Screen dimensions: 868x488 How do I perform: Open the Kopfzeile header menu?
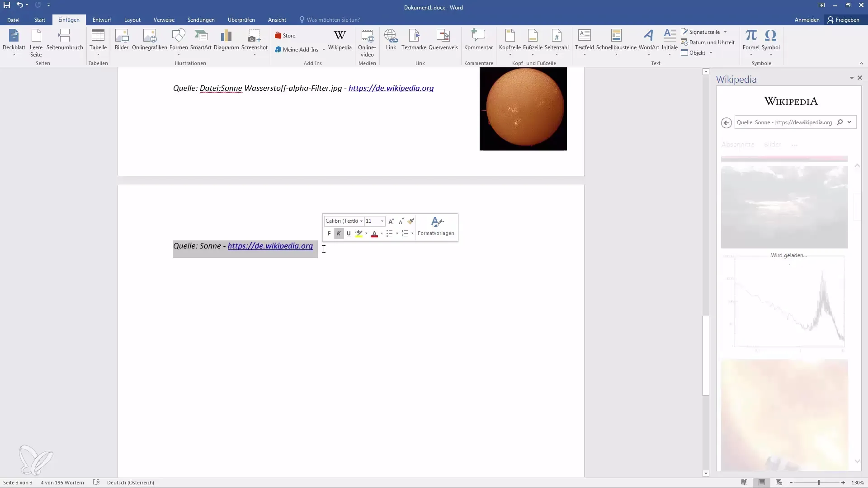[x=510, y=42]
